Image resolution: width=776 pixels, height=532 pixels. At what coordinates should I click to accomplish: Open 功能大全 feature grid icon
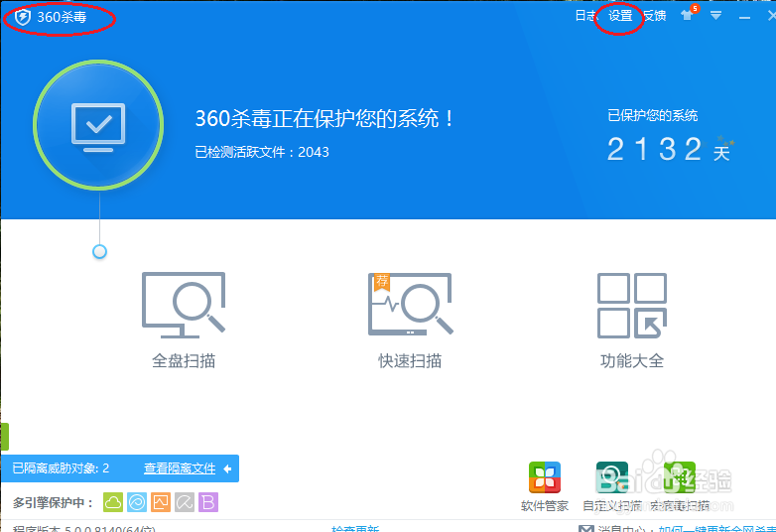[632, 306]
